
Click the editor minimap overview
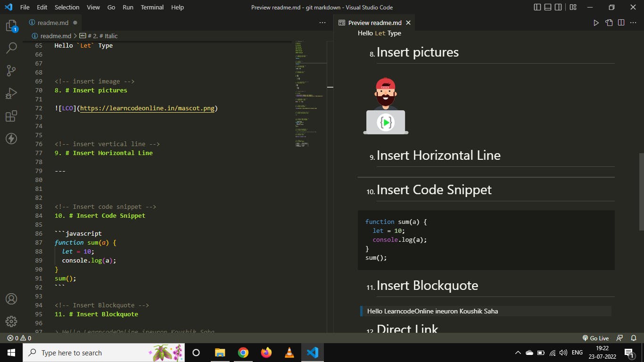coord(310,94)
